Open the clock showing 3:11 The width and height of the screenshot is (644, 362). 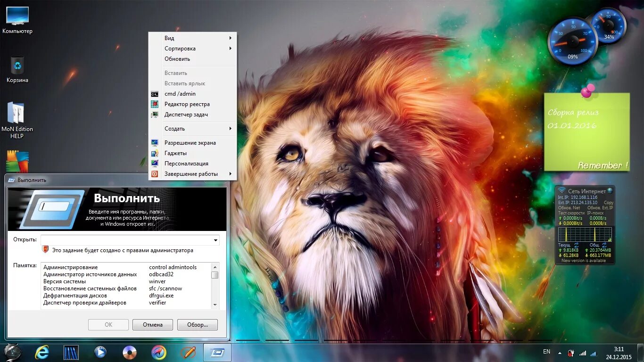pyautogui.click(x=619, y=353)
